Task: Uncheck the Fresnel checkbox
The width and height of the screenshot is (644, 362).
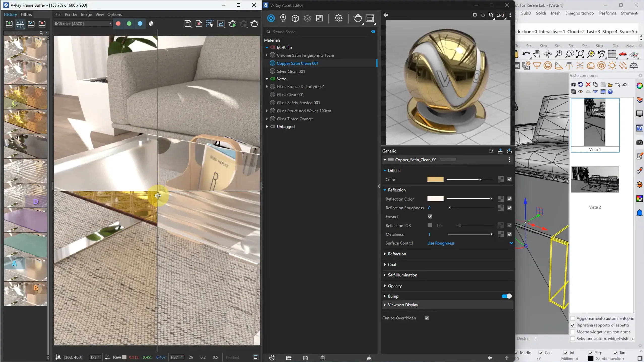Action: pyautogui.click(x=430, y=216)
